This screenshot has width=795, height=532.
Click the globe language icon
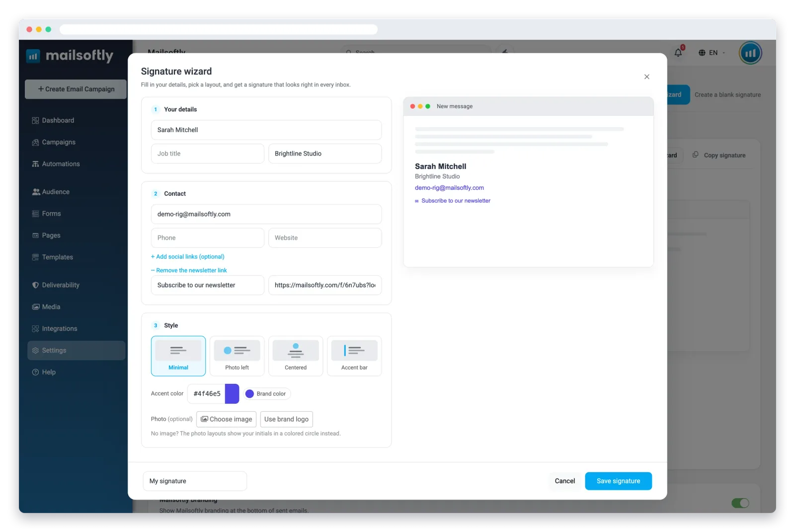coord(702,53)
